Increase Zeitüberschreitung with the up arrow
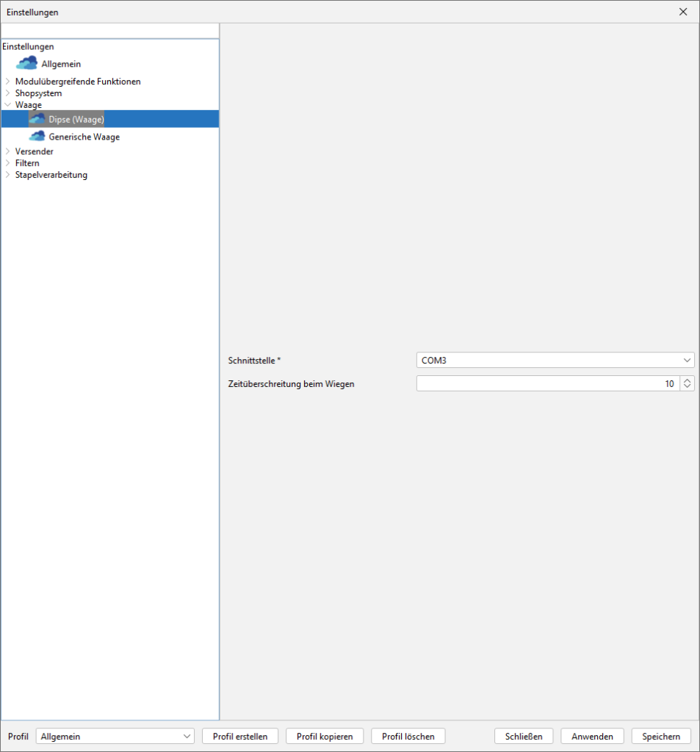 coord(687,380)
